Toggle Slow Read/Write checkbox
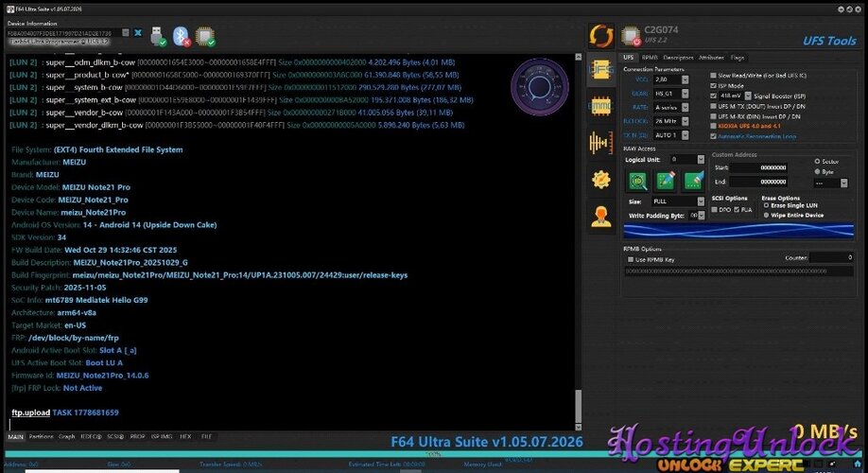 tap(714, 76)
